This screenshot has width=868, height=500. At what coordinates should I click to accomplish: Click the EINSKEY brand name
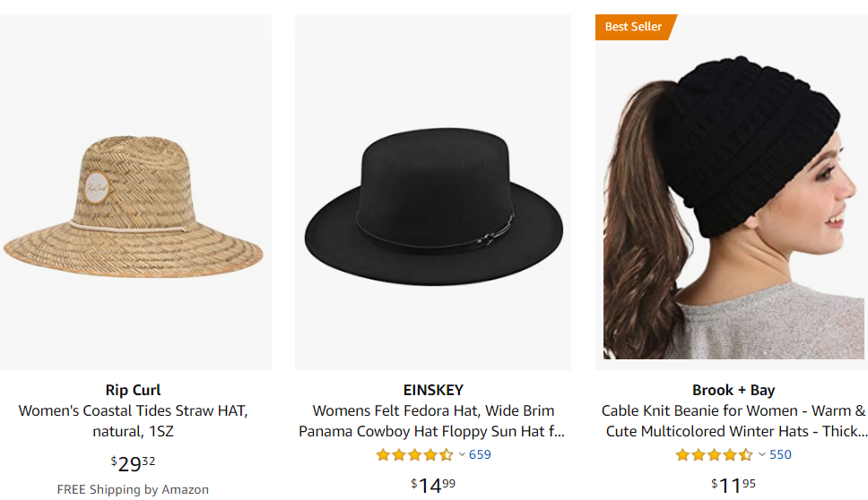point(433,390)
